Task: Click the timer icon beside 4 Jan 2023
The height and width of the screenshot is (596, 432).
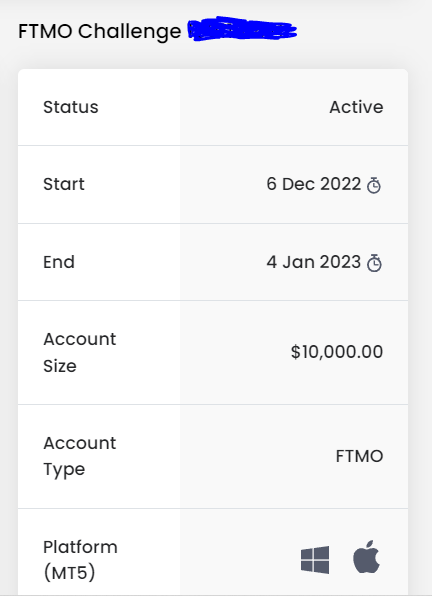Action: [374, 263]
